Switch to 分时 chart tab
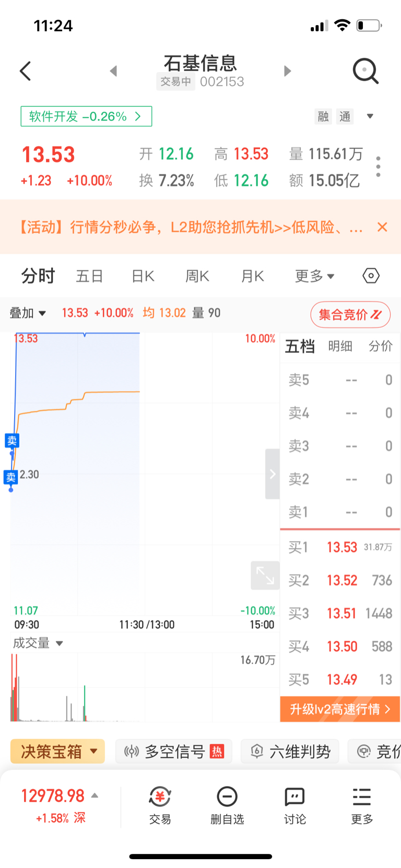This screenshot has width=401, height=868. (x=38, y=276)
